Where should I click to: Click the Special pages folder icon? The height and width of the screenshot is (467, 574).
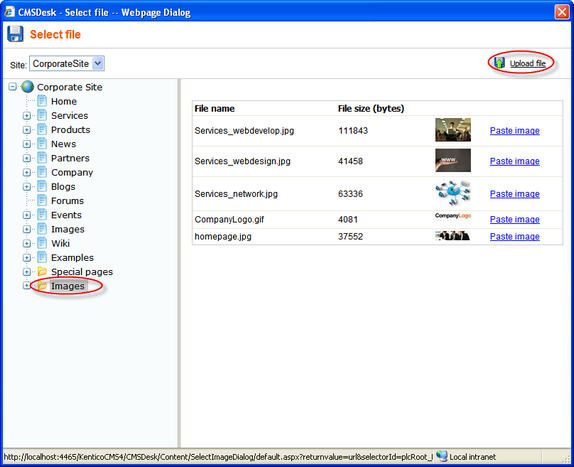coord(42,272)
